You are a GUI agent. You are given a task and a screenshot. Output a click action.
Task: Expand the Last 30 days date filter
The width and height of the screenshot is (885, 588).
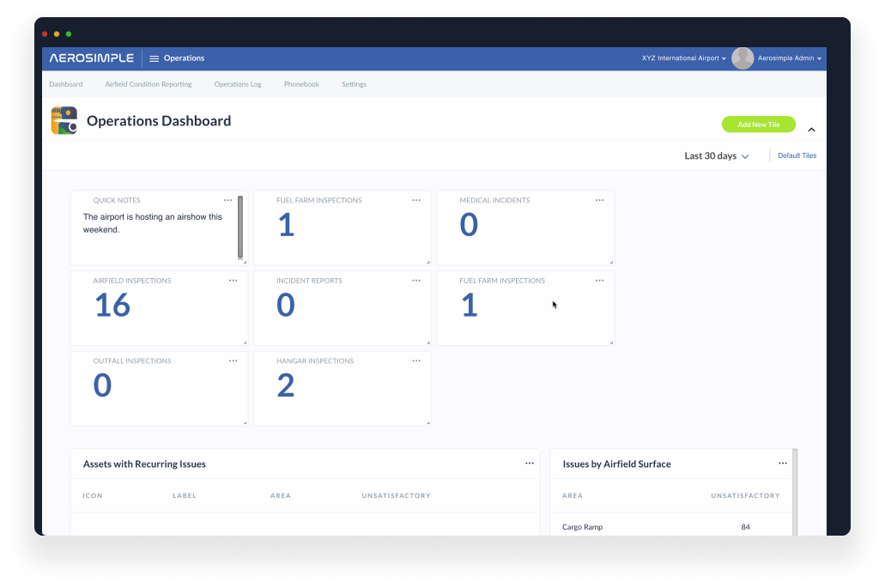717,155
